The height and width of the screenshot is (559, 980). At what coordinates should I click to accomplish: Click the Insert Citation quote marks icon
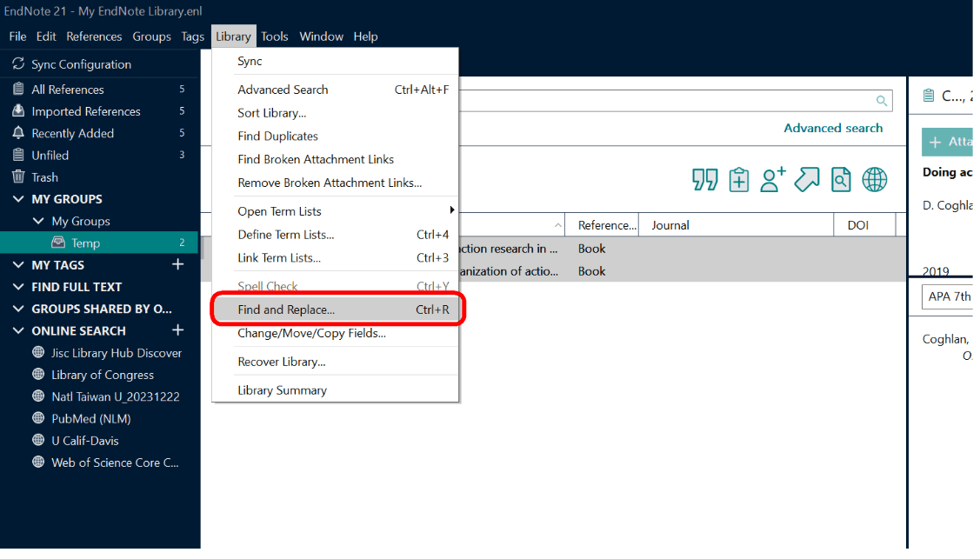[705, 180]
